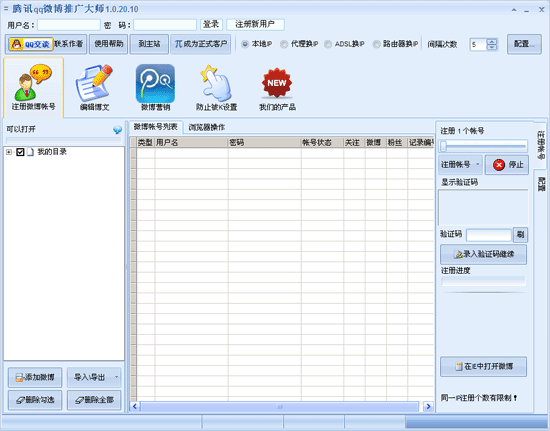Image resolution: width=550 pixels, height=431 pixels.
Task: Click the 配置... button
Action: [524, 44]
